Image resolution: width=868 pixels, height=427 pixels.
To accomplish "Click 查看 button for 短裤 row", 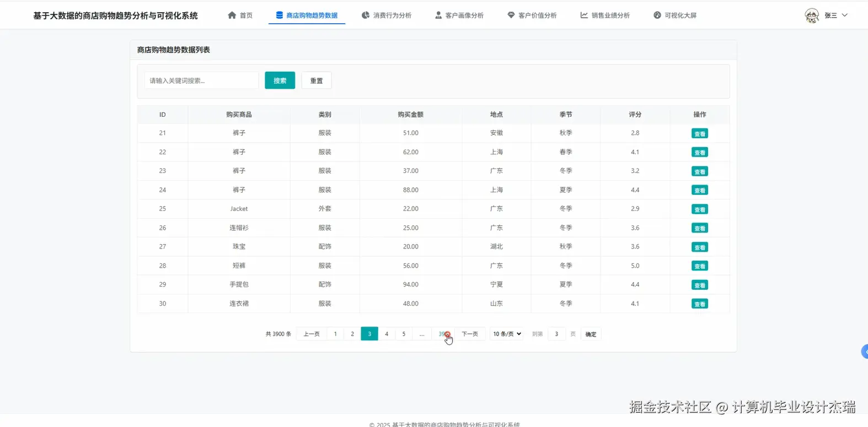I will [x=700, y=267].
